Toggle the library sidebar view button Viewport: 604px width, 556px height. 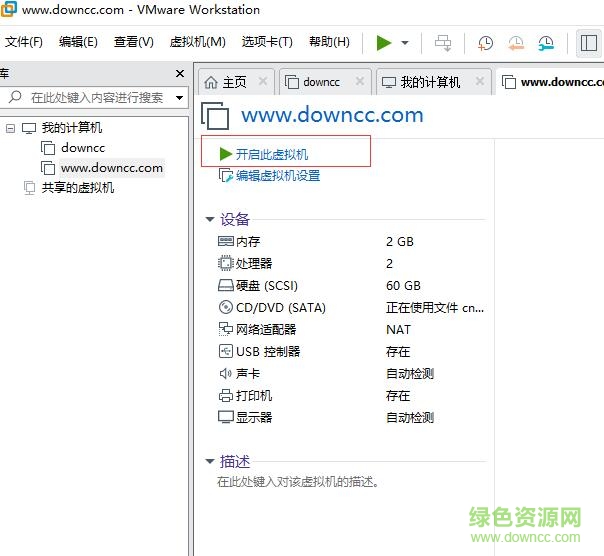point(589,43)
